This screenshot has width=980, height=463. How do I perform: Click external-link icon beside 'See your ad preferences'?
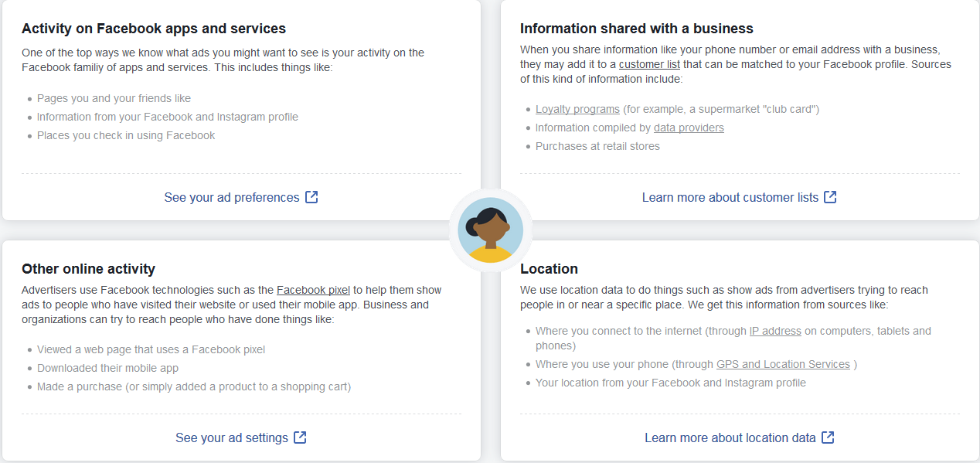pos(311,197)
